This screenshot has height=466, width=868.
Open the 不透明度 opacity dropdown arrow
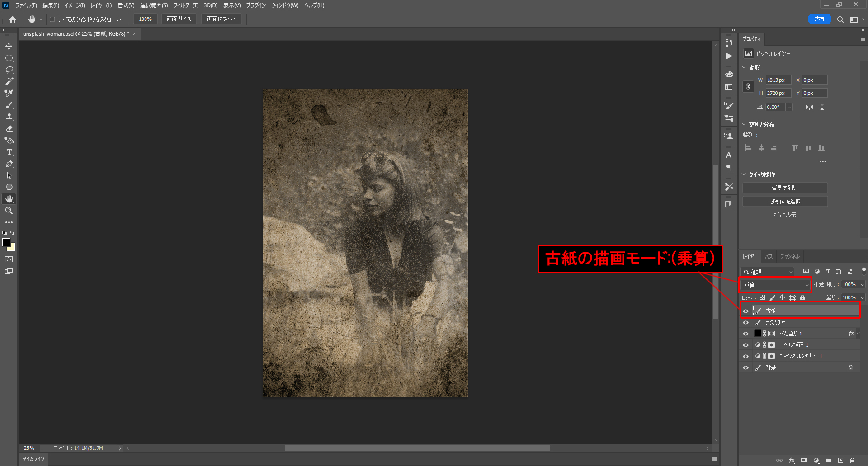click(862, 285)
